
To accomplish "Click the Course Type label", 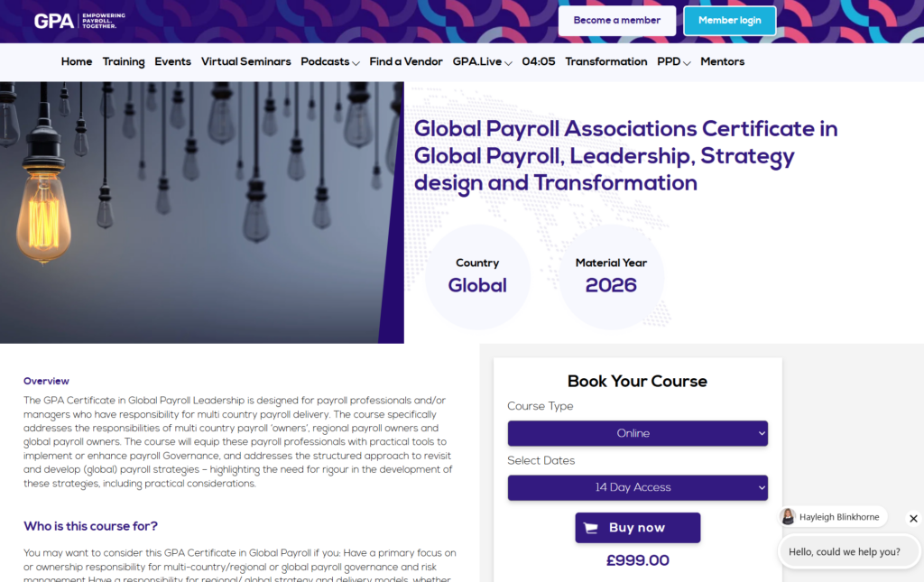I will point(541,406).
